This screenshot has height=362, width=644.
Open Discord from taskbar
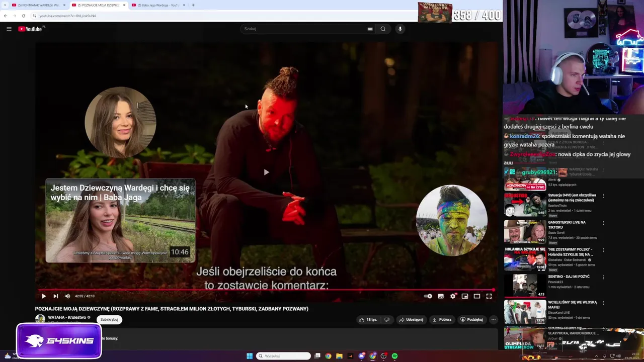[x=361, y=356]
